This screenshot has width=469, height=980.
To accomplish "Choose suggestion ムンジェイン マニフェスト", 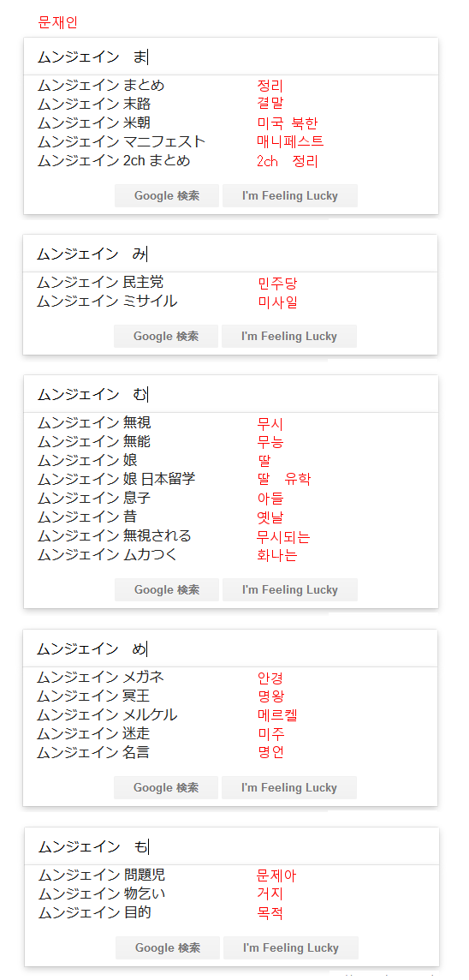I will click(x=121, y=142).
